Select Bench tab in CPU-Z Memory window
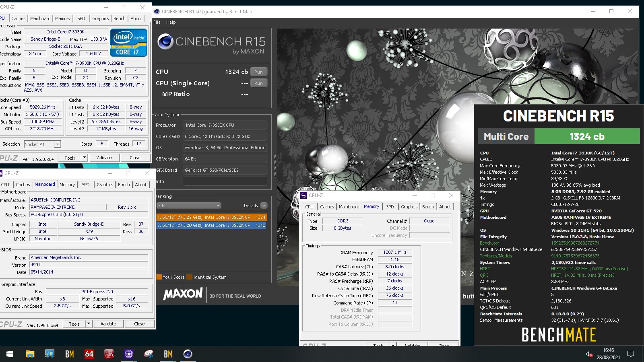644x362 pixels. [x=428, y=207]
